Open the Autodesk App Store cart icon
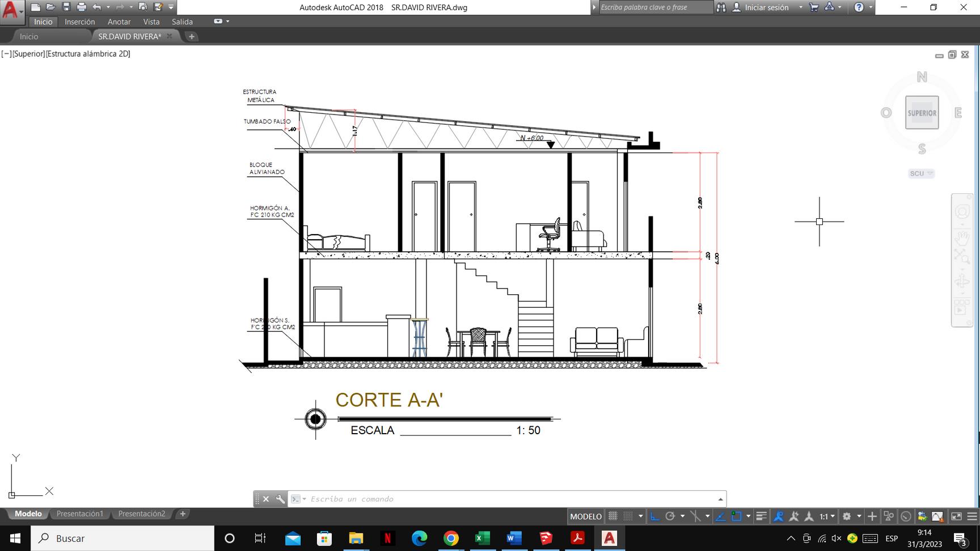The image size is (980, 551). (x=814, y=7)
